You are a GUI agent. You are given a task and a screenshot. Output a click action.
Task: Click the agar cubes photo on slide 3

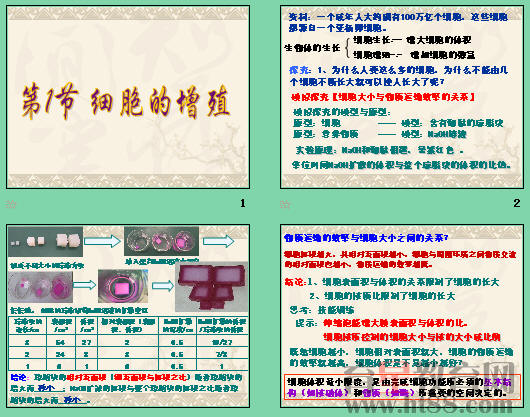[46, 242]
